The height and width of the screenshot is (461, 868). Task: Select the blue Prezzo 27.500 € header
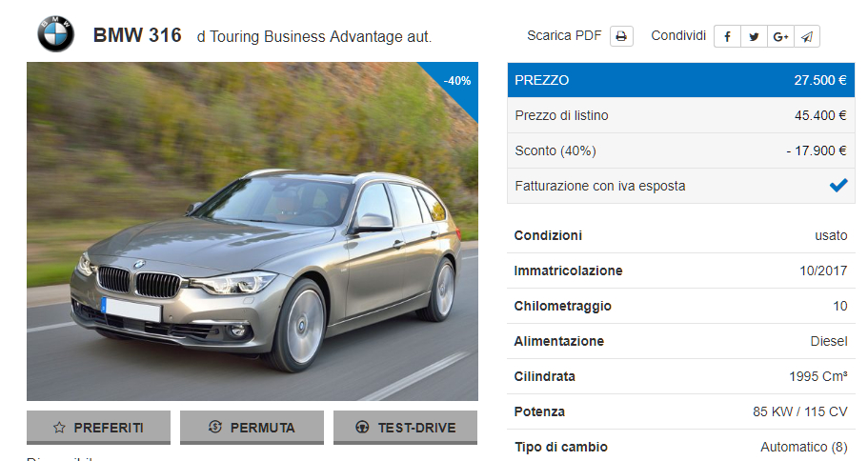pos(681,80)
